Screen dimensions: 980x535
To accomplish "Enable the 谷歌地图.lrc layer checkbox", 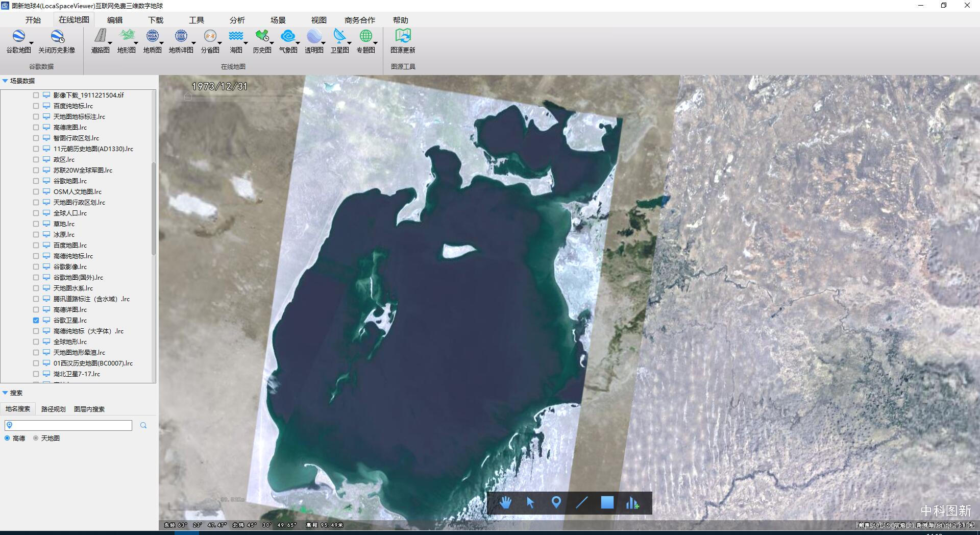I will pos(36,181).
